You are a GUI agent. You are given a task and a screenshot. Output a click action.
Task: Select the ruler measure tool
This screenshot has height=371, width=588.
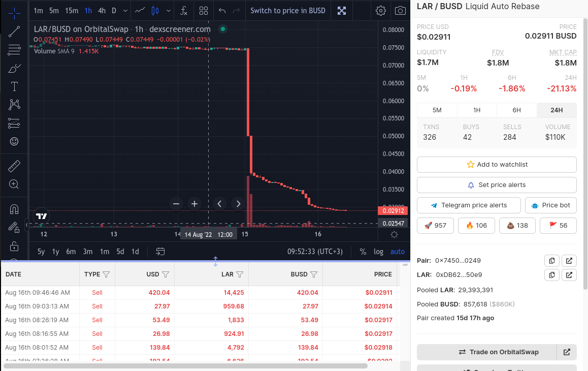[14, 166]
